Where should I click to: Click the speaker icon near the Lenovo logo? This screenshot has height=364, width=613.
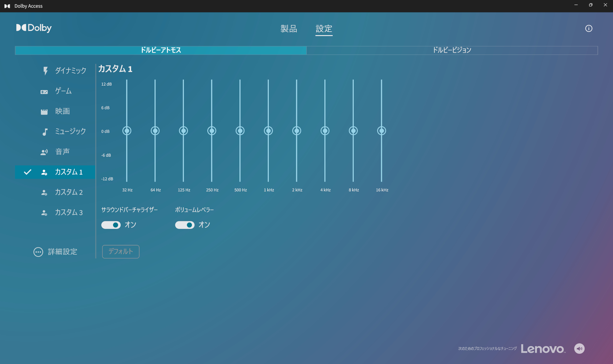click(x=579, y=349)
